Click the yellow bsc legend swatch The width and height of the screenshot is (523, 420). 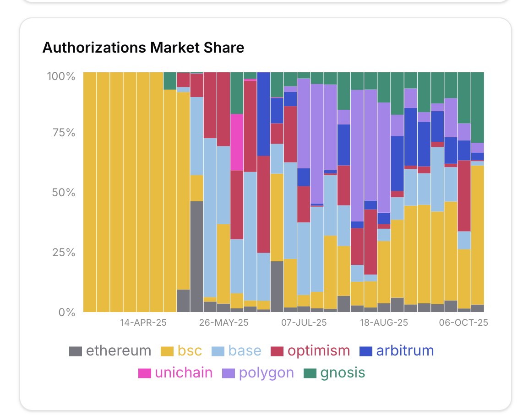(x=167, y=351)
